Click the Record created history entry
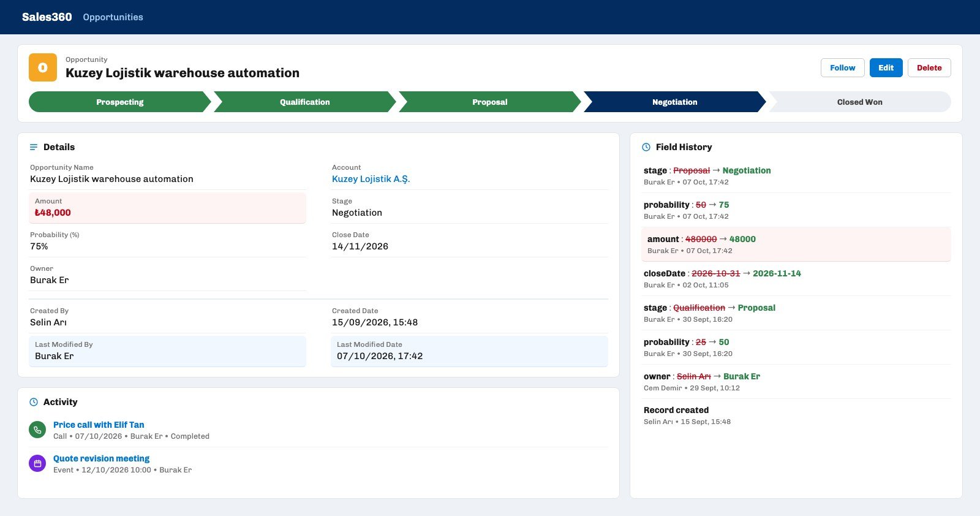Screen dimensions: 980x516 tap(796, 415)
